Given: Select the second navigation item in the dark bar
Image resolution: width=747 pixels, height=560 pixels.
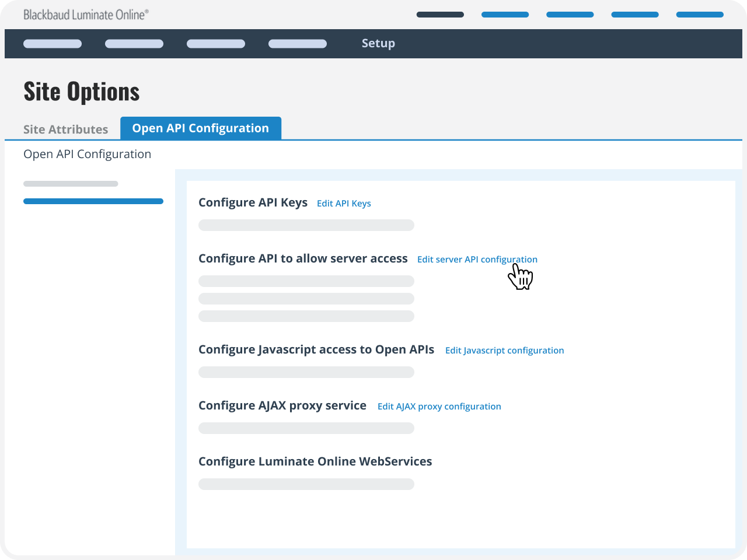Looking at the screenshot, I should click(134, 43).
